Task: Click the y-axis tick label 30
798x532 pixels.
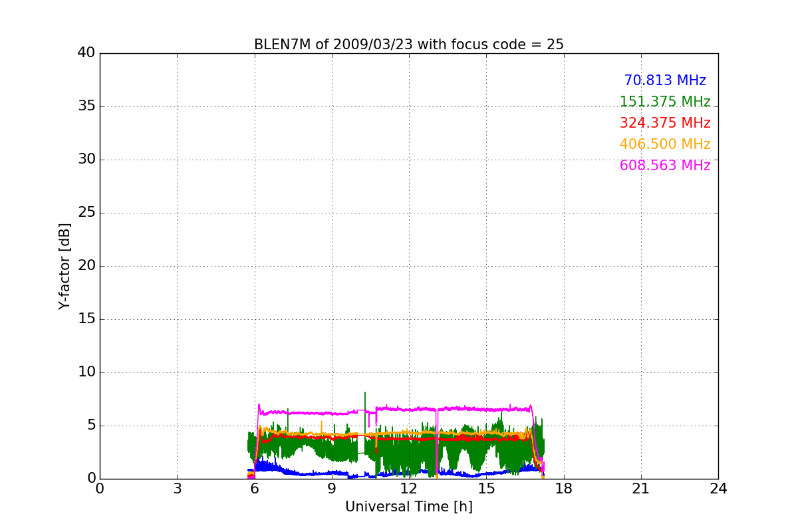Action: [x=86, y=160]
